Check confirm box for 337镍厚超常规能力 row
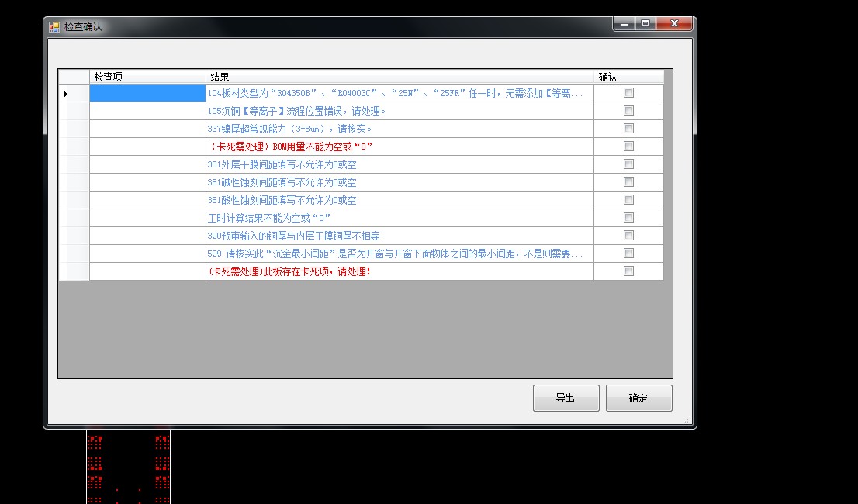Image resolution: width=858 pixels, height=504 pixels. [x=628, y=129]
